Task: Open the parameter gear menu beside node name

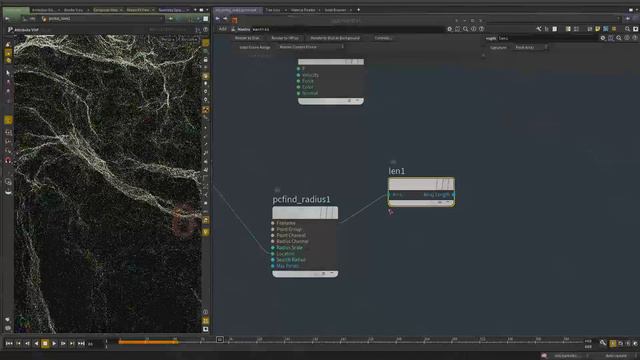Action: click(x=449, y=29)
